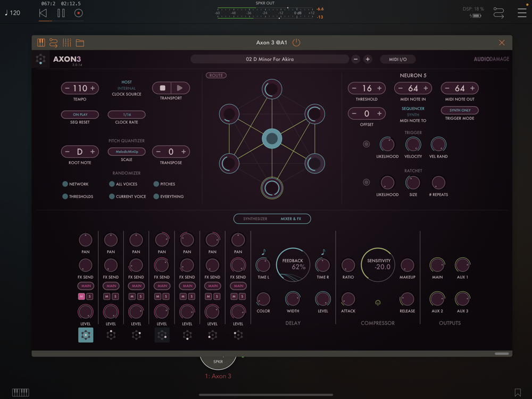Open the folder icon in plugin header
The image size is (532, 399).
[80, 43]
